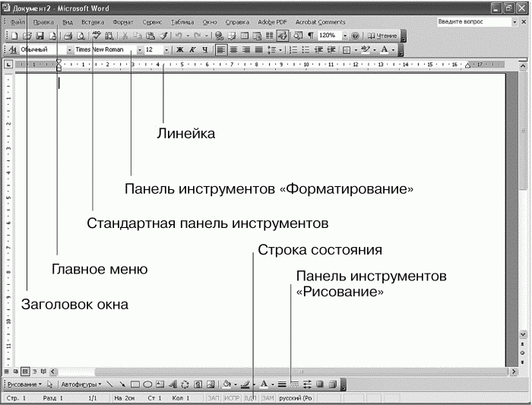Open the Файл menu
Image resolution: width=532 pixels, height=405 pixels.
click(x=17, y=22)
